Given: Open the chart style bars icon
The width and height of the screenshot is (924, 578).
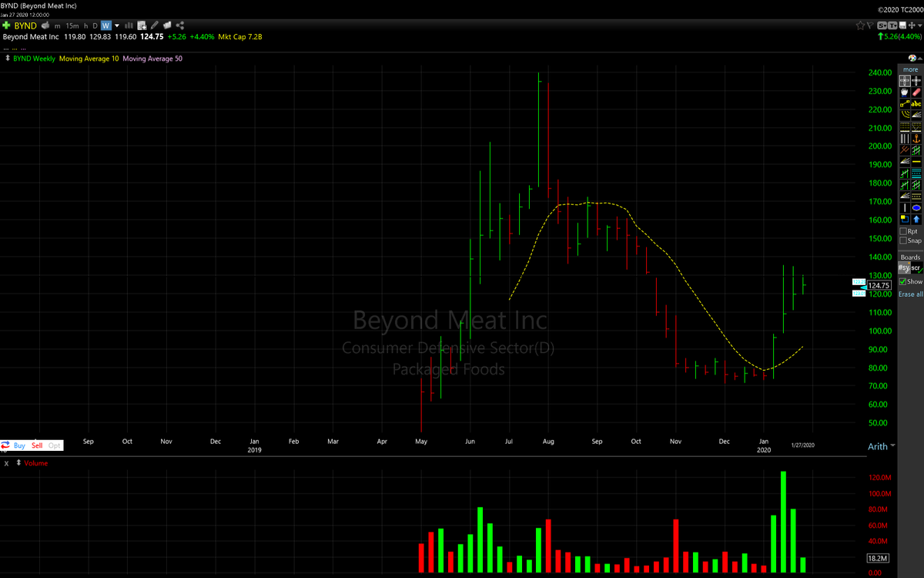Looking at the screenshot, I should 129,26.
